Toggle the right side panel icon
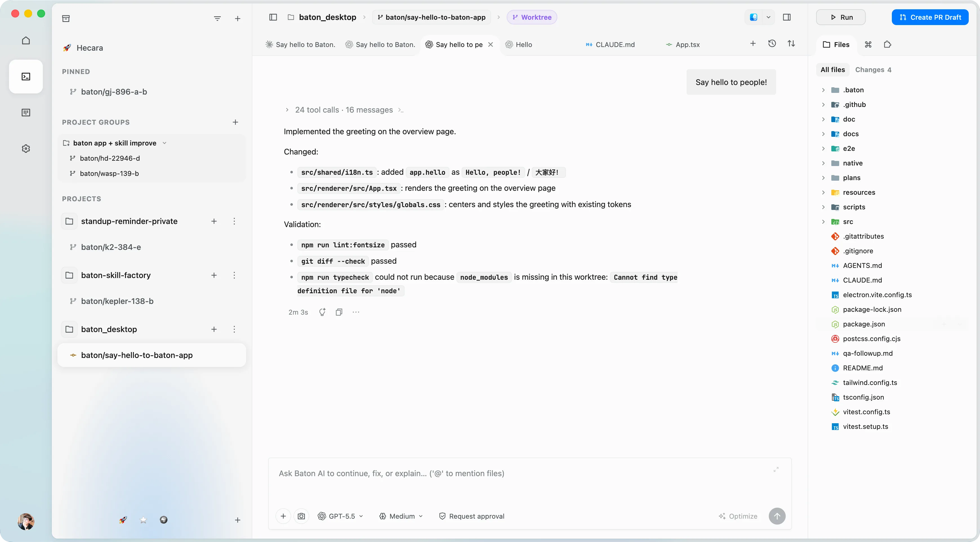980x542 pixels. (787, 17)
